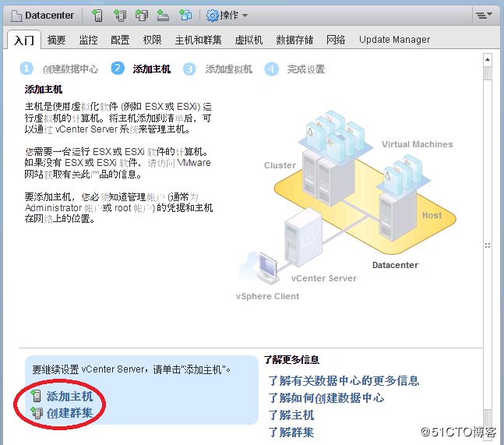Click the 'Host' diagram label
The width and height of the screenshot is (504, 445).
(432, 215)
